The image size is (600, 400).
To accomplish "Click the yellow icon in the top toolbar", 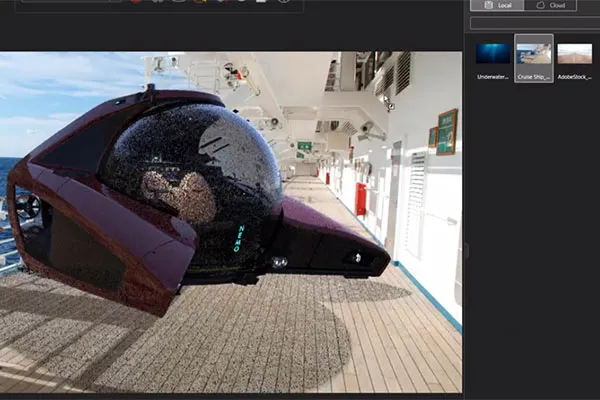I will point(199,1).
